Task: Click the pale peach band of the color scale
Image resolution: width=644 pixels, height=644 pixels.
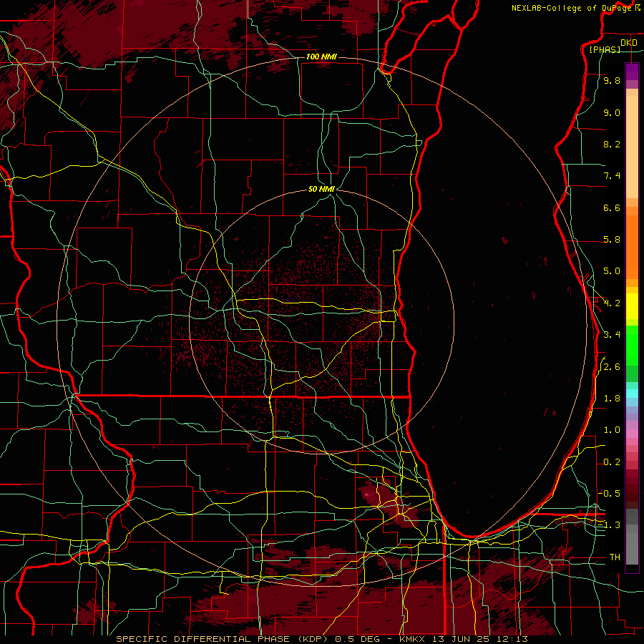Action: (632, 147)
